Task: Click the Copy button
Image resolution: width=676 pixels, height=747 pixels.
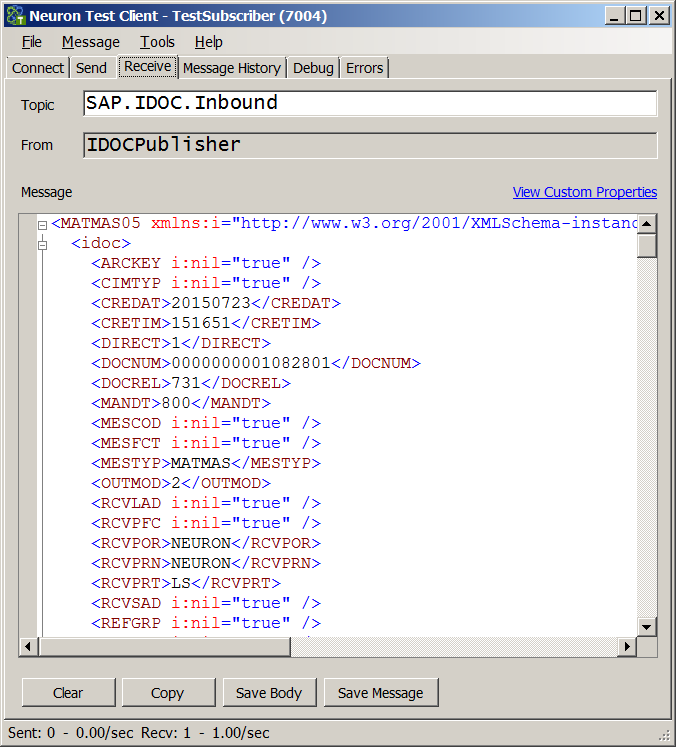Action: 168,693
